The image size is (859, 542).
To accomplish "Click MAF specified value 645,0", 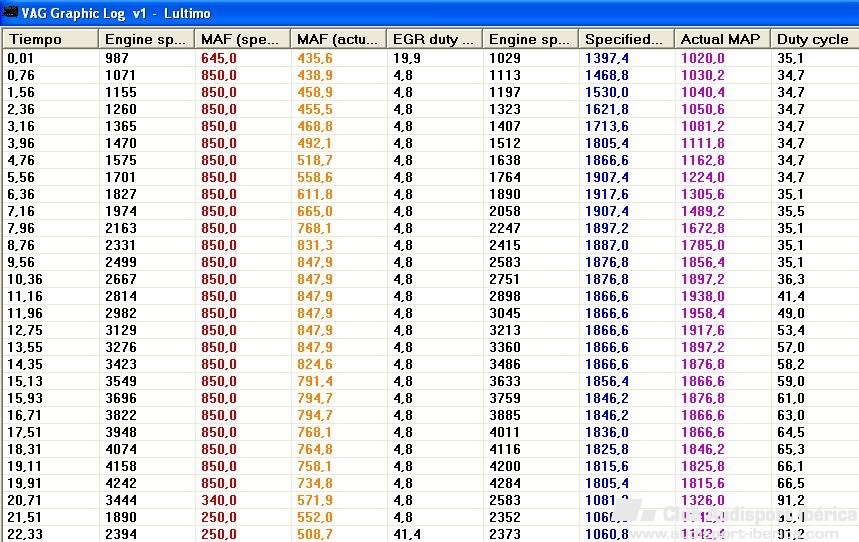I will pyautogui.click(x=219, y=58).
